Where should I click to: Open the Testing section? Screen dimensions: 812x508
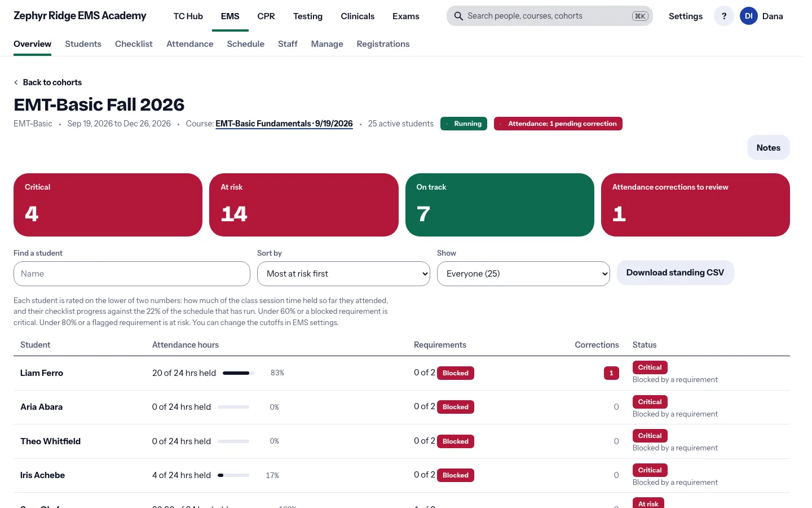[308, 16]
